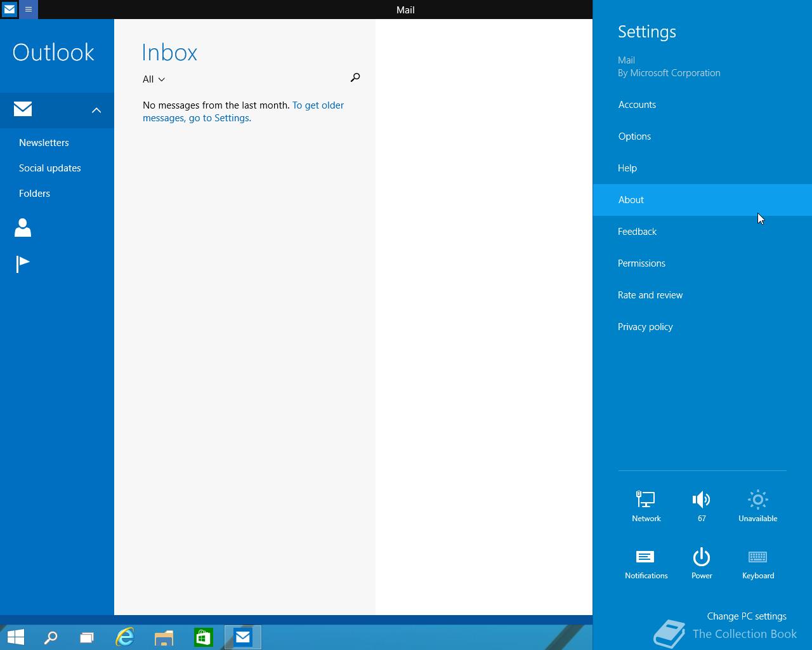This screenshot has height=650, width=812.
Task: Open the All filter dropdown
Action: [154, 79]
